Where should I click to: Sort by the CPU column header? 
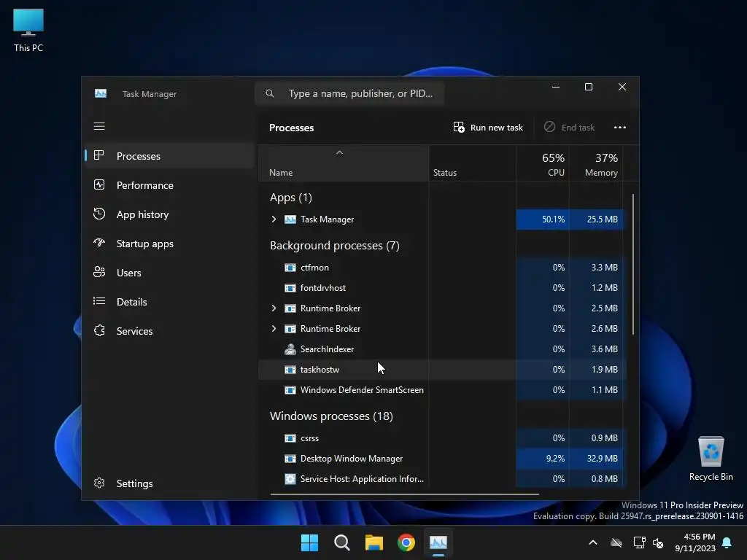pos(543,164)
